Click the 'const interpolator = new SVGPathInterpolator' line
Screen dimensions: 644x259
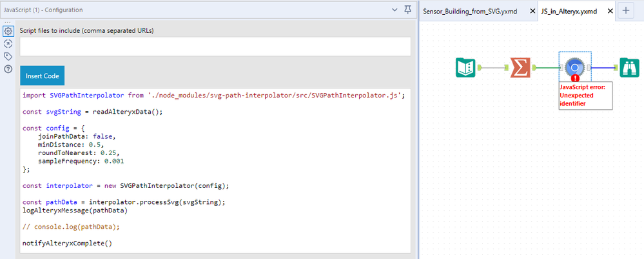[126, 186]
